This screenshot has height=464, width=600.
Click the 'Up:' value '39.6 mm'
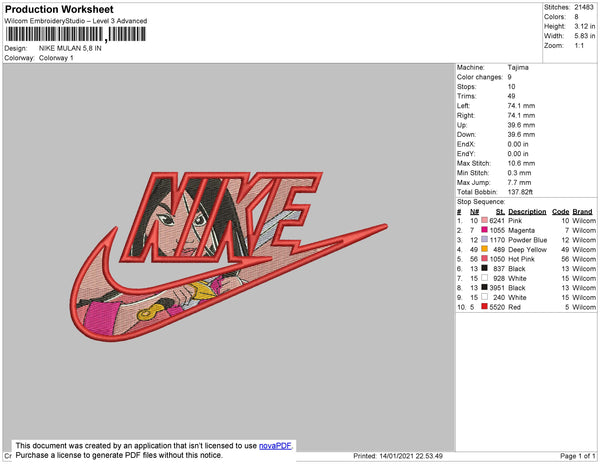521,125
